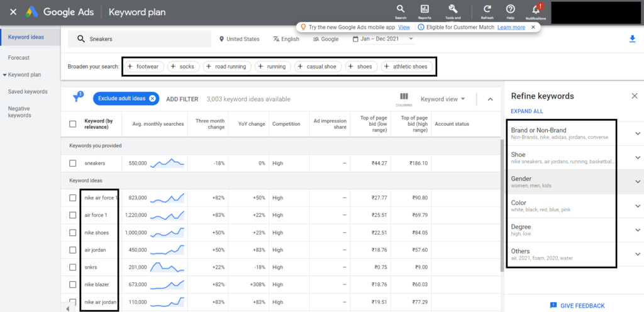Add 'athletic shoes' to broaden search
The height and width of the screenshot is (312, 644).
point(407,67)
